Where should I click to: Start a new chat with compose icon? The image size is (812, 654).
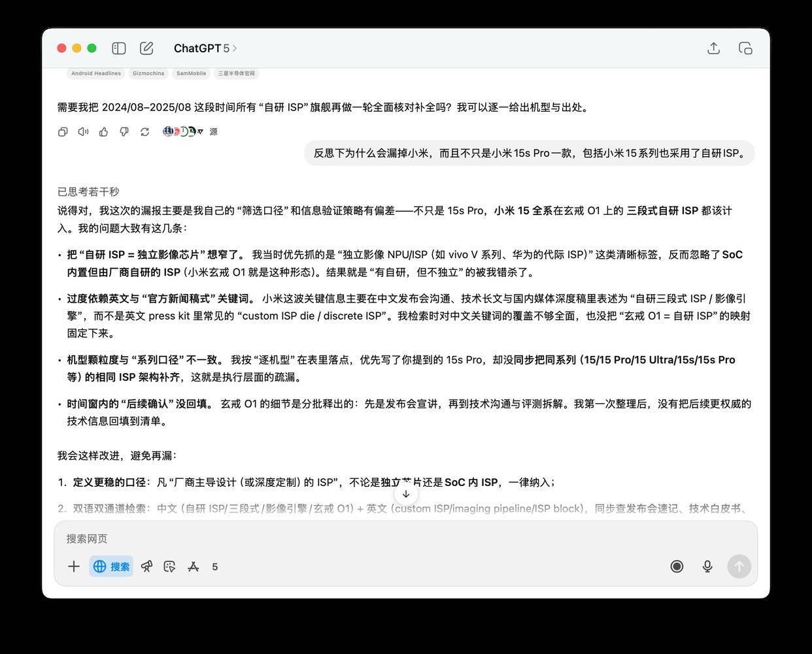pyautogui.click(x=146, y=48)
